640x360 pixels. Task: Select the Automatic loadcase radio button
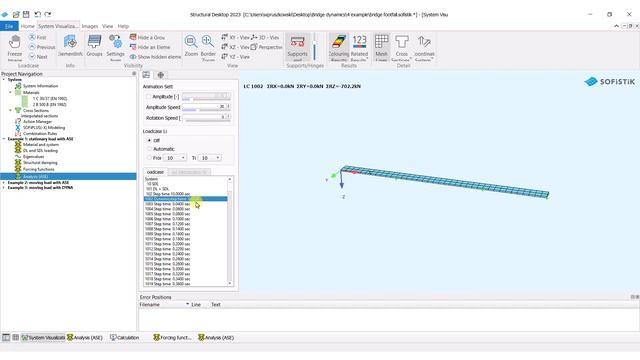pos(149,149)
